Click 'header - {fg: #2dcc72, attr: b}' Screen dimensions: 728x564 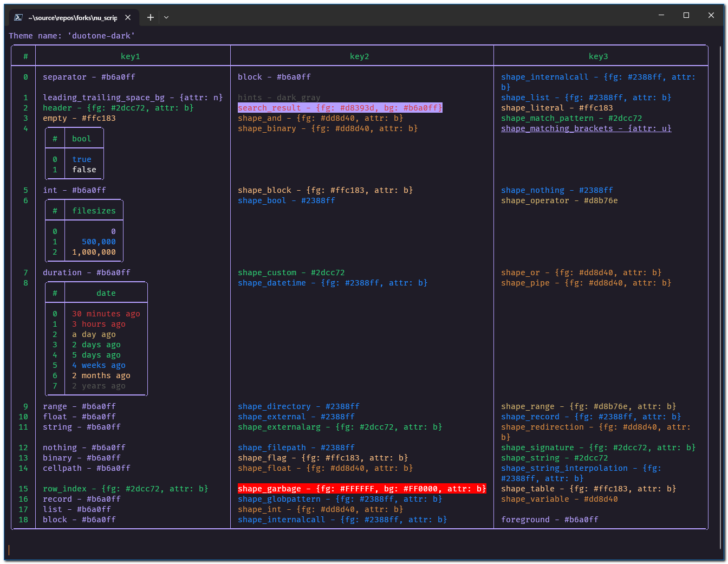pyautogui.click(x=119, y=108)
